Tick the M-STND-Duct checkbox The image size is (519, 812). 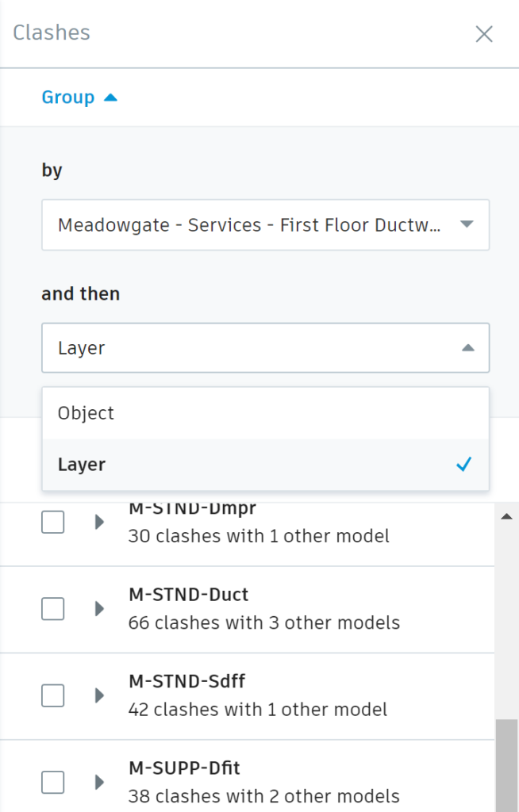point(53,608)
